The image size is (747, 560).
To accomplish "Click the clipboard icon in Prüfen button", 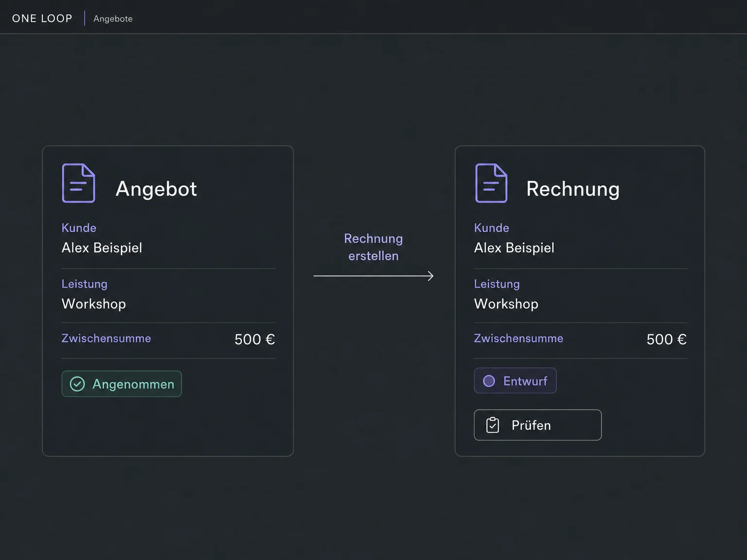I will (493, 425).
